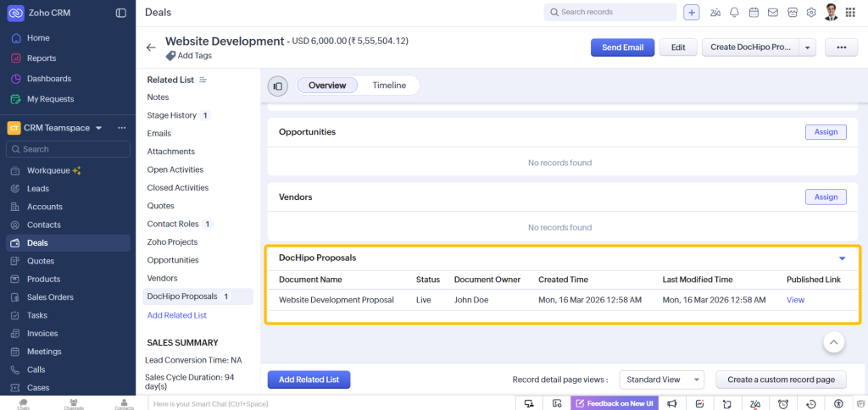Click the back arrow beside Website Development
Screen dimensions: 868x410
151,47
